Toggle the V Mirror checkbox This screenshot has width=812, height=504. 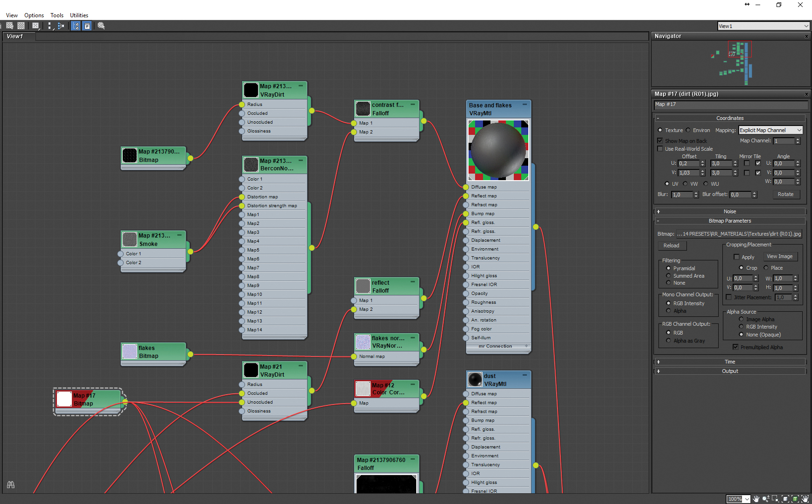pos(747,173)
